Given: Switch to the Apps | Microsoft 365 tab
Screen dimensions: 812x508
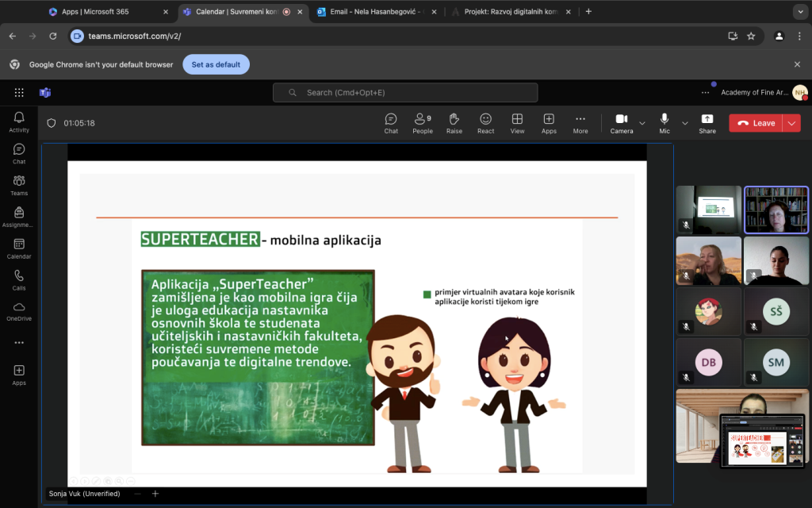Looking at the screenshot, I should pyautogui.click(x=103, y=12).
